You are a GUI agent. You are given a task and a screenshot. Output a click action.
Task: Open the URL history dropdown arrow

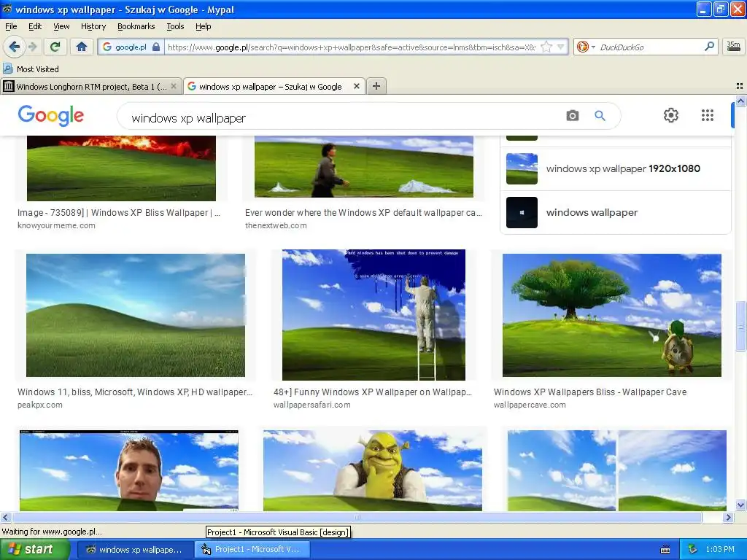click(x=561, y=47)
